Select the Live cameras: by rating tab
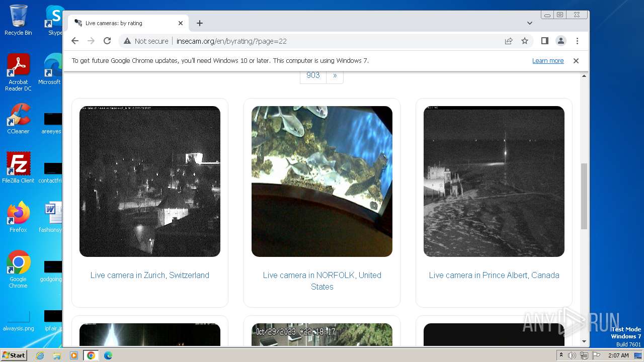The height and width of the screenshot is (362, 644). [128, 23]
